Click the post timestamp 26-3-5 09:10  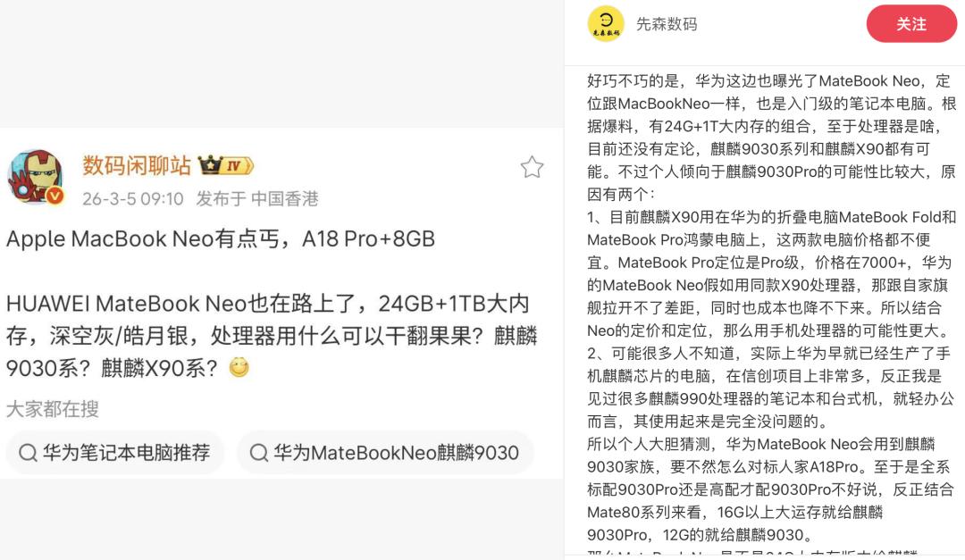coord(133,199)
